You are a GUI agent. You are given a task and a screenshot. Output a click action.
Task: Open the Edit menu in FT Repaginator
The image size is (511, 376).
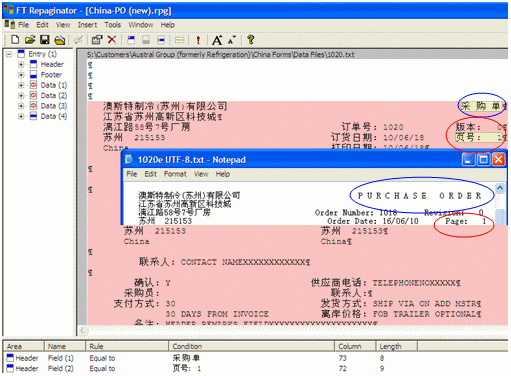pos(42,25)
